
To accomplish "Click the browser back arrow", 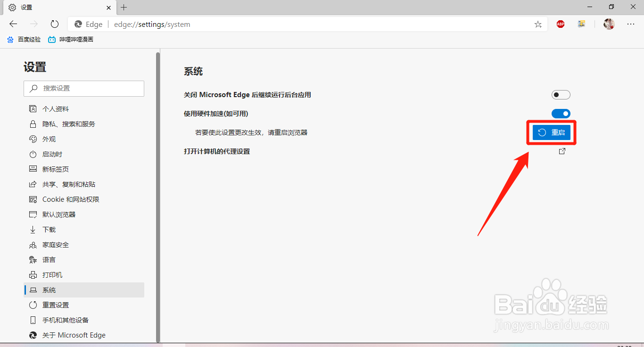I will point(13,24).
